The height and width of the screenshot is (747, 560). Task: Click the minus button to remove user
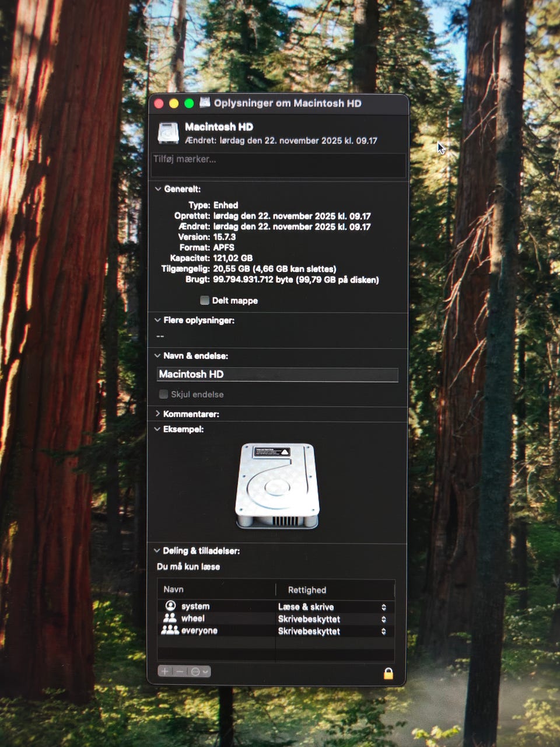(x=180, y=672)
